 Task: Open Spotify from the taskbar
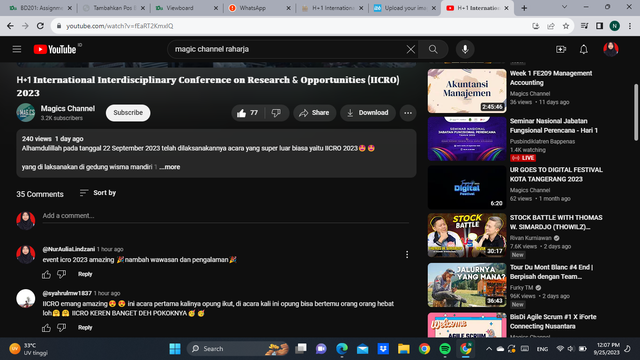tap(445, 349)
